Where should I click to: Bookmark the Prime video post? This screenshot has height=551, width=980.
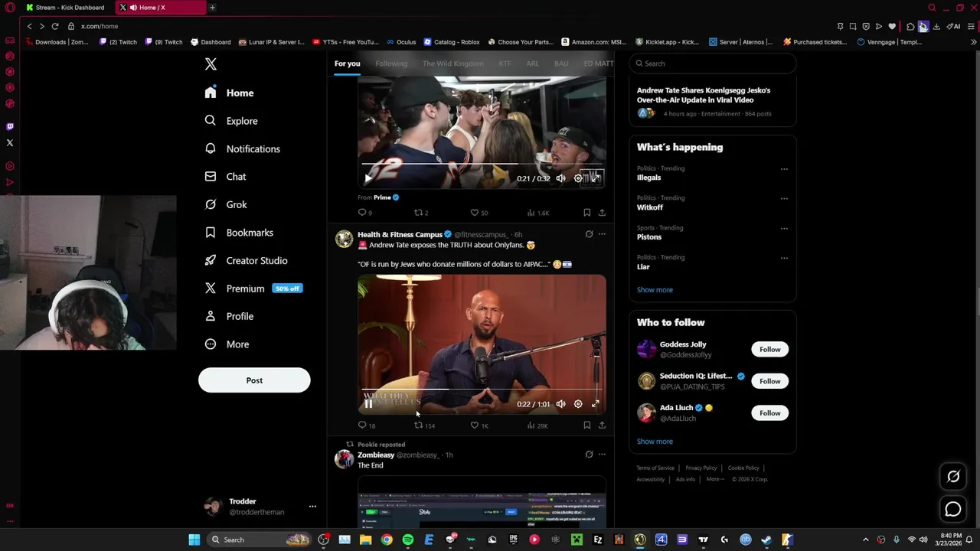[x=586, y=213]
